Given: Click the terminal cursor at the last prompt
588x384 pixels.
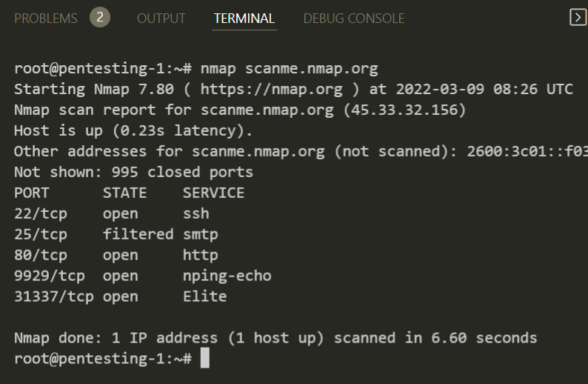Looking at the screenshot, I should (205, 359).
